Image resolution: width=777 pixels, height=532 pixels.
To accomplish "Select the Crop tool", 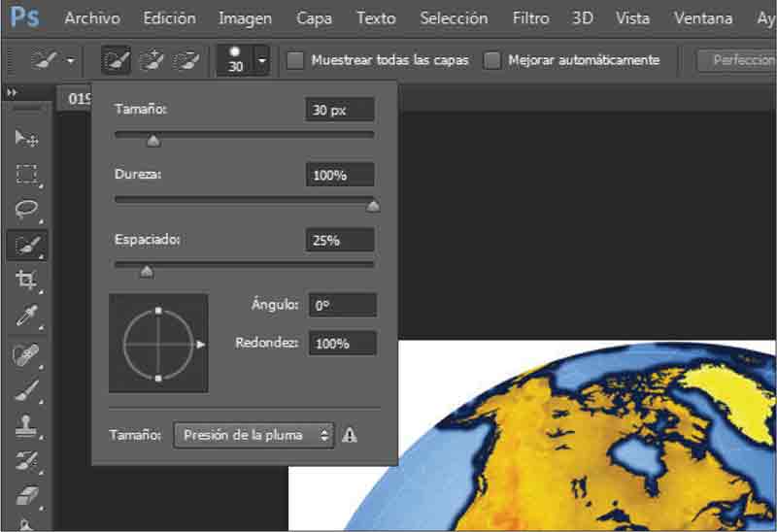I will pyautogui.click(x=26, y=281).
